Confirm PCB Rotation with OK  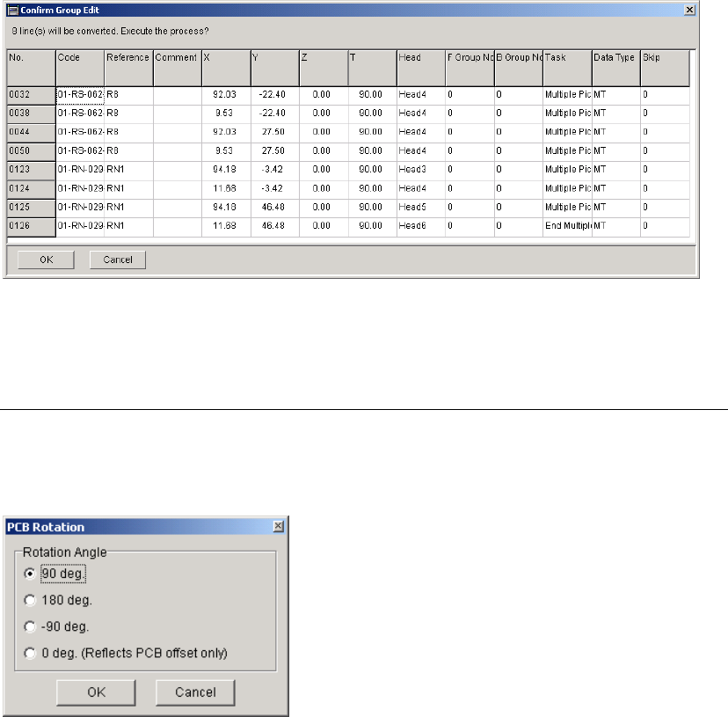96,692
